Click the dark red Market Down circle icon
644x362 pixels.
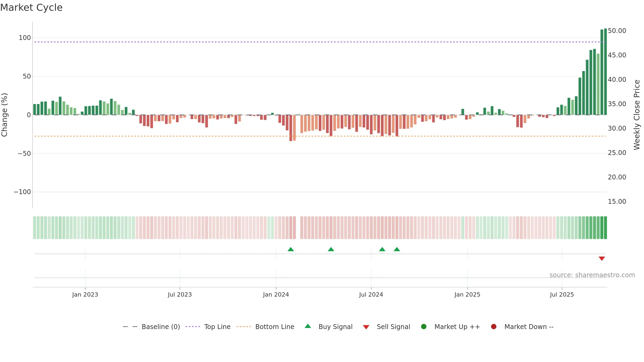tap(493, 327)
